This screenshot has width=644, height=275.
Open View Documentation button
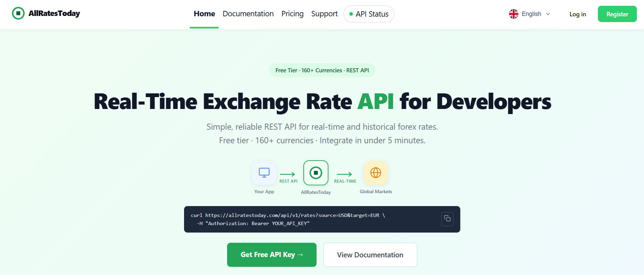(370, 255)
